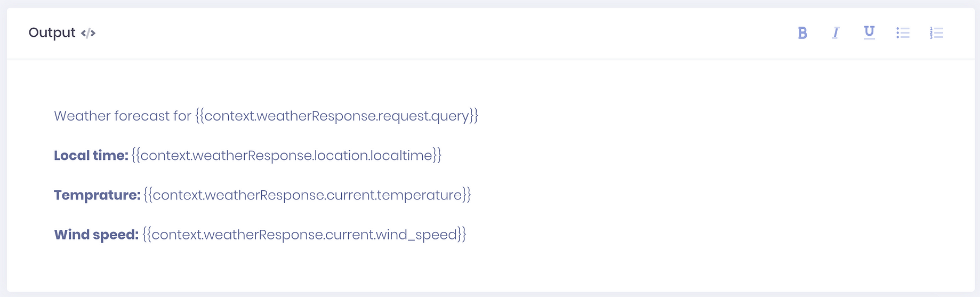Click the current.wind_speed variable placeholder
Screen dimensions: 980x297
coord(304,235)
